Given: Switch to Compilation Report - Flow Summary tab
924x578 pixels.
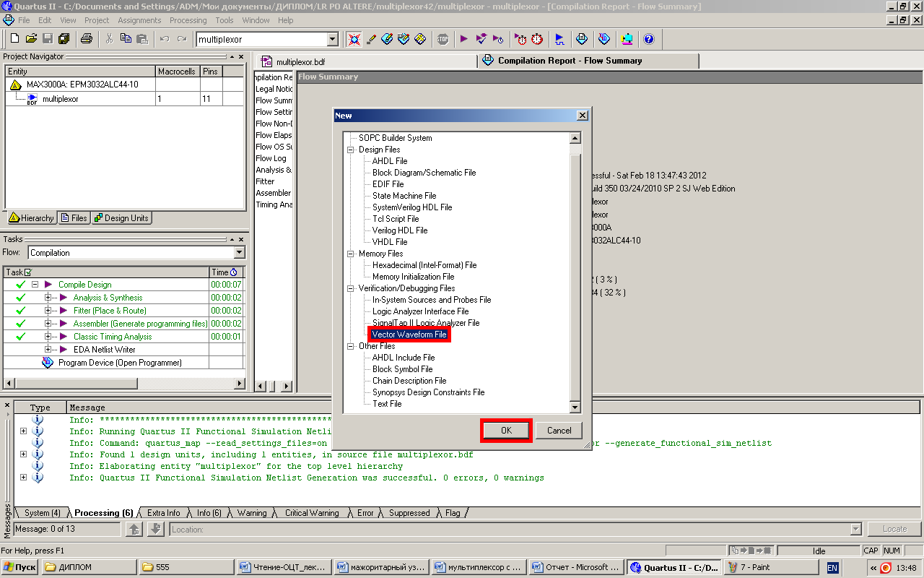Looking at the screenshot, I should click(588, 61).
